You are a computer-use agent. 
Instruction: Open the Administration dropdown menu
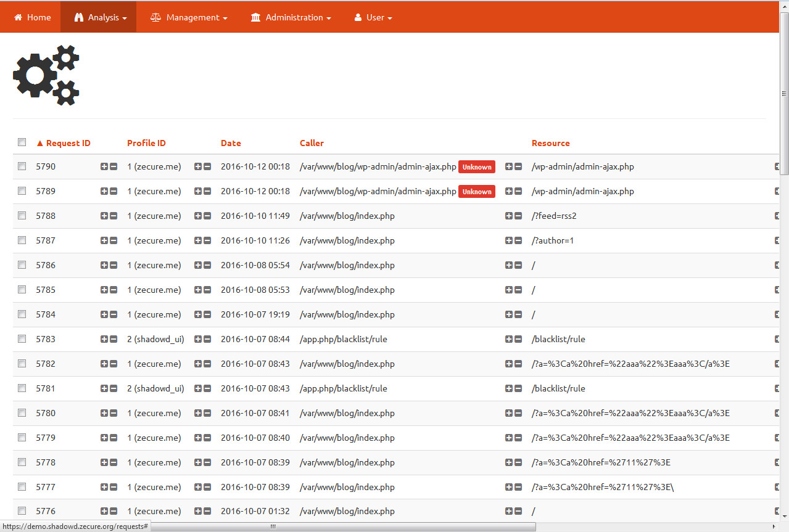291,17
